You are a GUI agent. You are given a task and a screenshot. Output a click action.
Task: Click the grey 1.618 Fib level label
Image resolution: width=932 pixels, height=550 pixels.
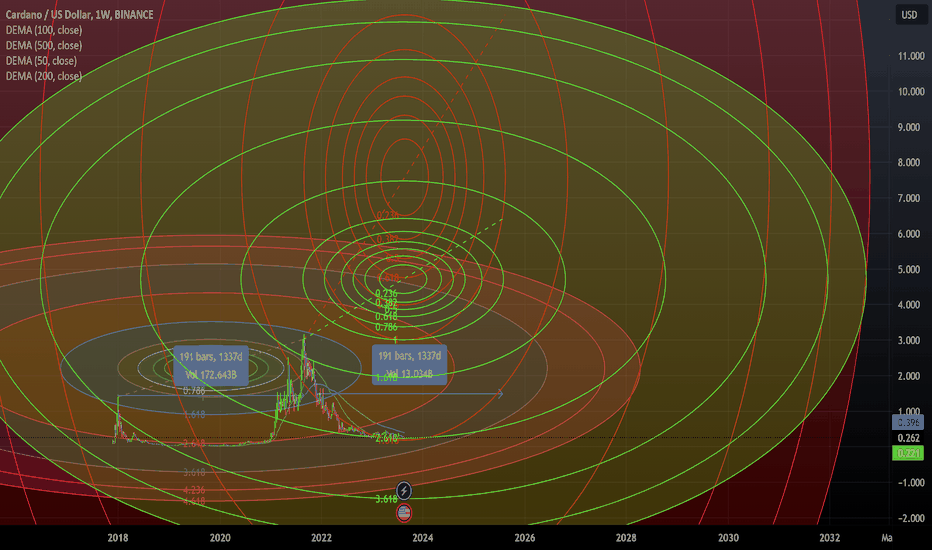194,414
